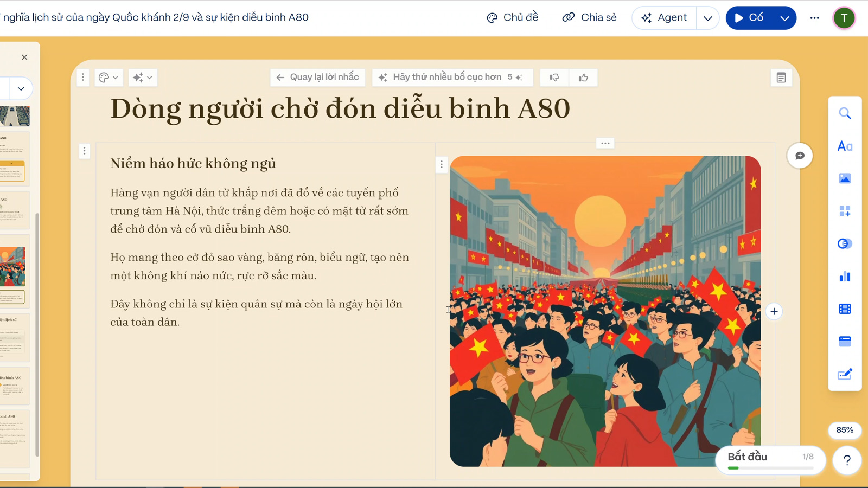Open the video and media panel
Image resolution: width=868 pixels, height=488 pixels.
pos(845,309)
